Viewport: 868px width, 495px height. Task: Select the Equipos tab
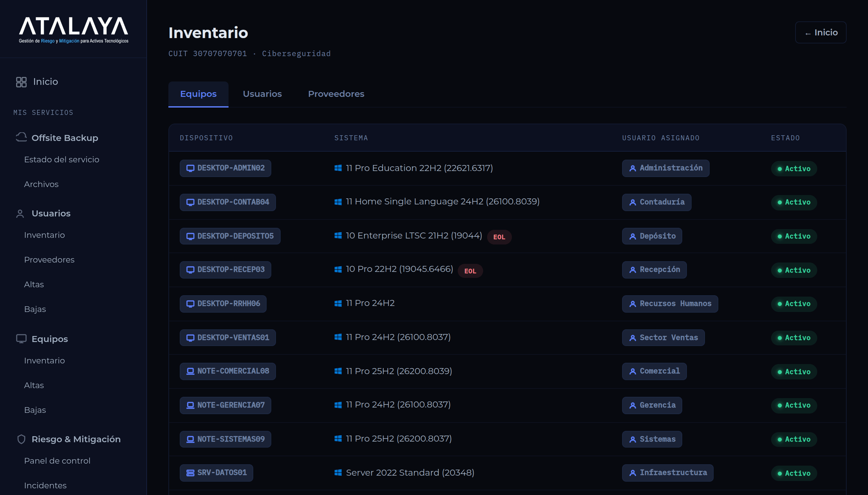(198, 94)
